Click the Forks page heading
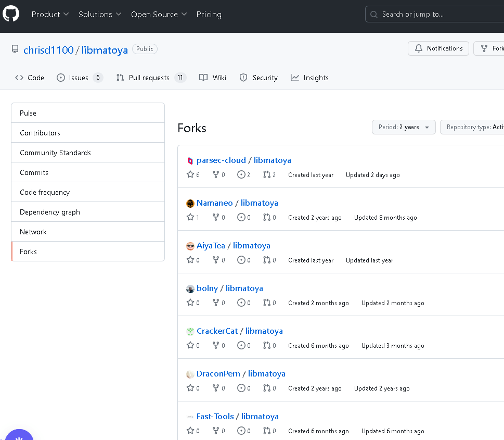The height and width of the screenshot is (440, 504). (192, 128)
